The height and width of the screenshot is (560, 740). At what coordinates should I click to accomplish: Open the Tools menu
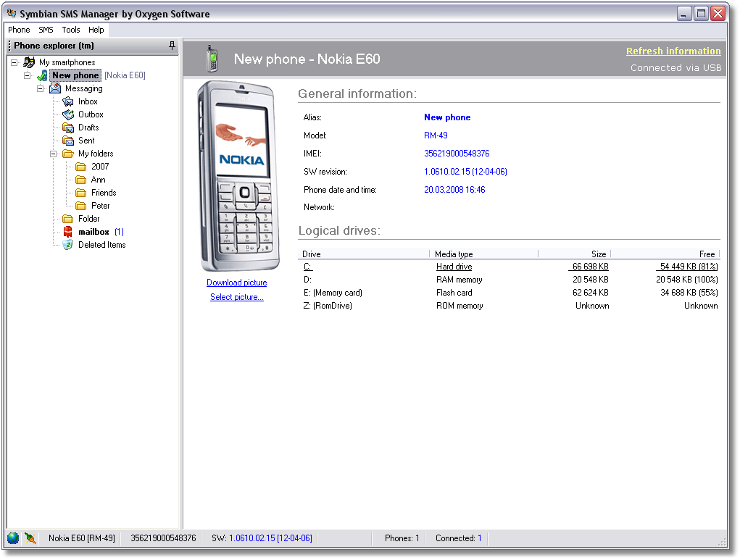[71, 30]
